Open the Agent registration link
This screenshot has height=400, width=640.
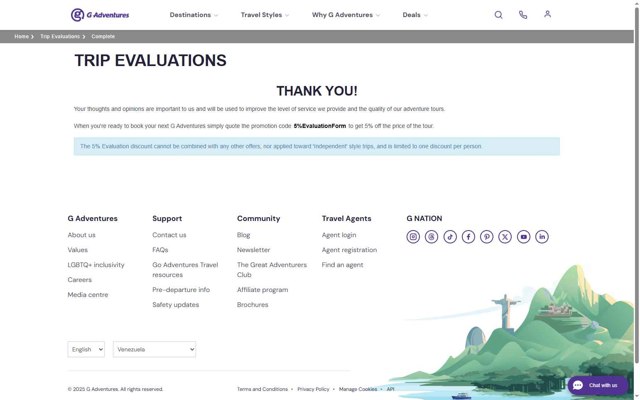[x=349, y=250]
